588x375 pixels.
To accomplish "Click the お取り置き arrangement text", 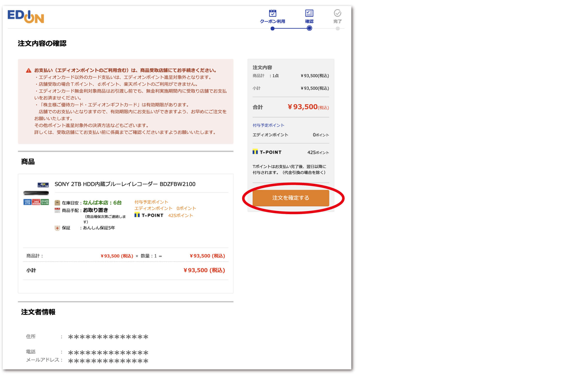I will (x=95, y=210).
